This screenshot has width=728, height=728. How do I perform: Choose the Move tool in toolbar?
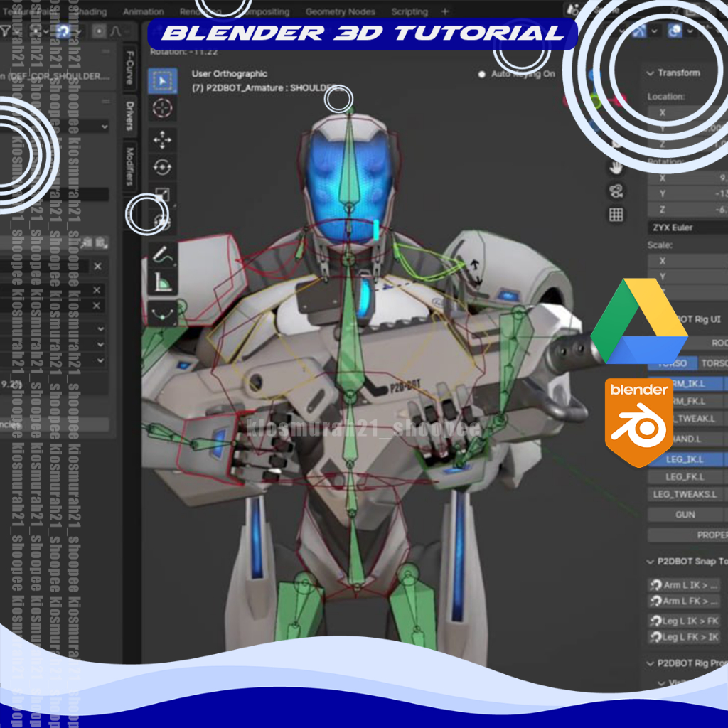click(162, 140)
